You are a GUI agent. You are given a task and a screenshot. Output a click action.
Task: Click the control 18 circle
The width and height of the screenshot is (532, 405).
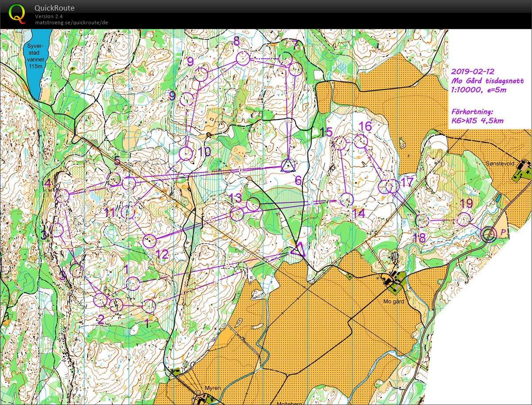[422, 220]
